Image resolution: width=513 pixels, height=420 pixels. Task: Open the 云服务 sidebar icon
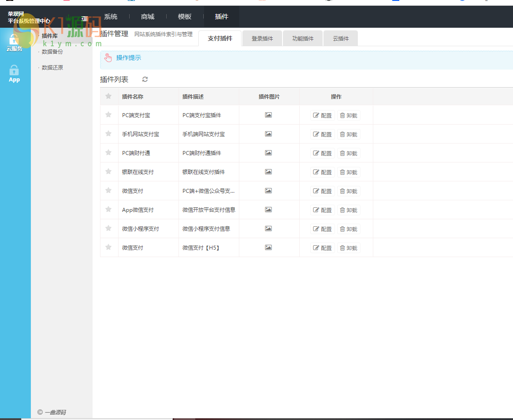[14, 42]
